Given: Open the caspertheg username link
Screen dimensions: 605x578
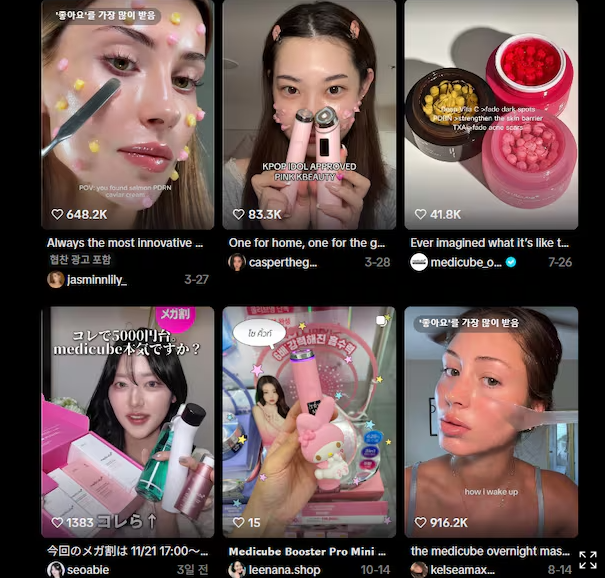Looking at the screenshot, I should (282, 262).
